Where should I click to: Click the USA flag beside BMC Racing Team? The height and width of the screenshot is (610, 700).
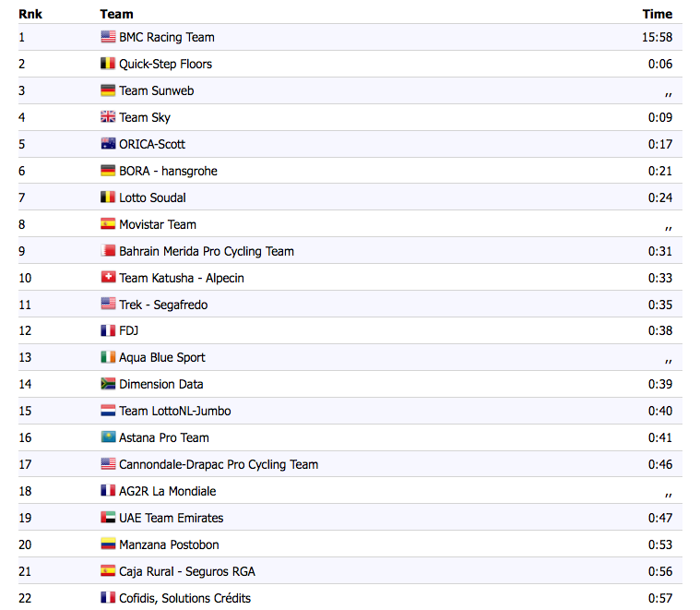click(108, 38)
